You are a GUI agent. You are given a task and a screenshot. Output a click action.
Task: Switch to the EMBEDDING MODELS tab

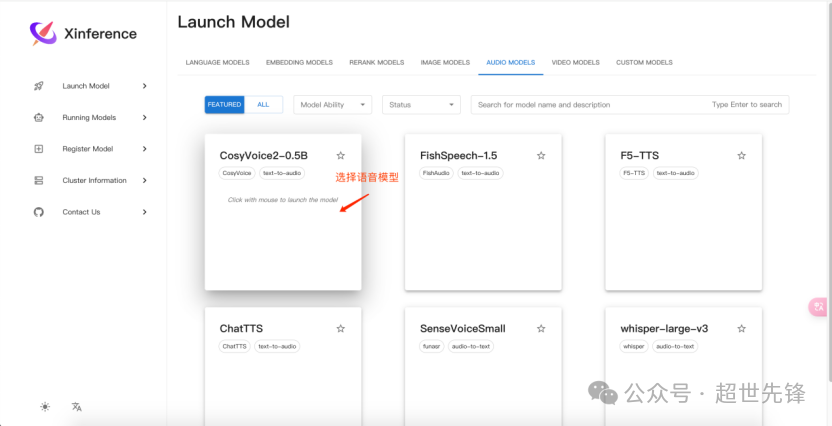pyautogui.click(x=299, y=62)
